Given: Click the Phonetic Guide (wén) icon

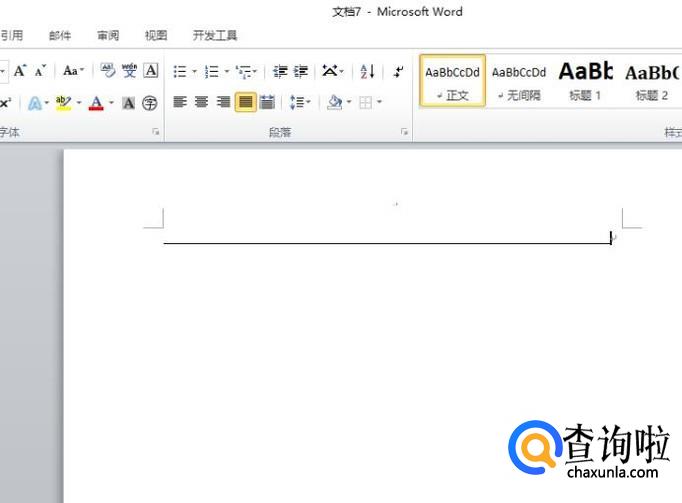Looking at the screenshot, I should pos(130,71).
